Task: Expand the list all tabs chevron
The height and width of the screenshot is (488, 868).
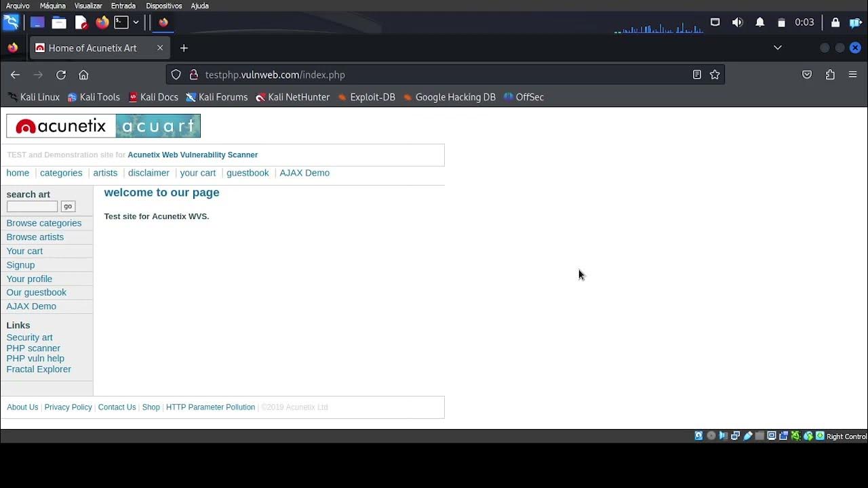Action: click(x=778, y=47)
